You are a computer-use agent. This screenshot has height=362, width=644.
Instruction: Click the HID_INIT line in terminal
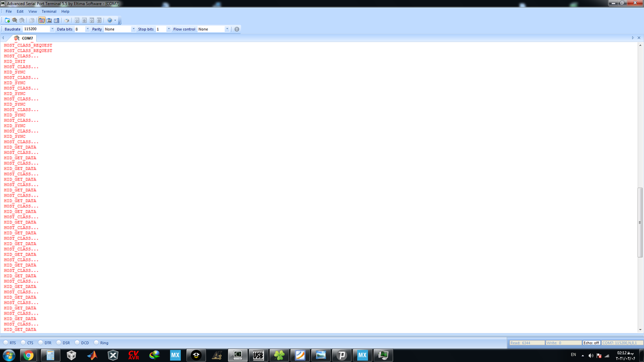click(x=15, y=61)
